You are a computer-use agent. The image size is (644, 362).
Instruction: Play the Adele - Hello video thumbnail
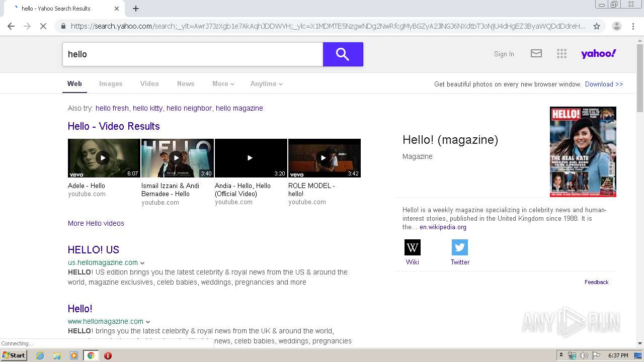pyautogui.click(x=104, y=158)
